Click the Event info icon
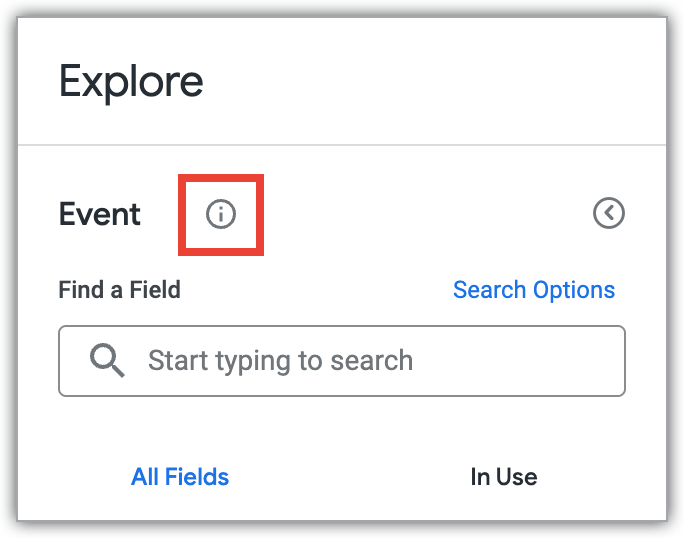684x538 pixels. click(x=221, y=214)
